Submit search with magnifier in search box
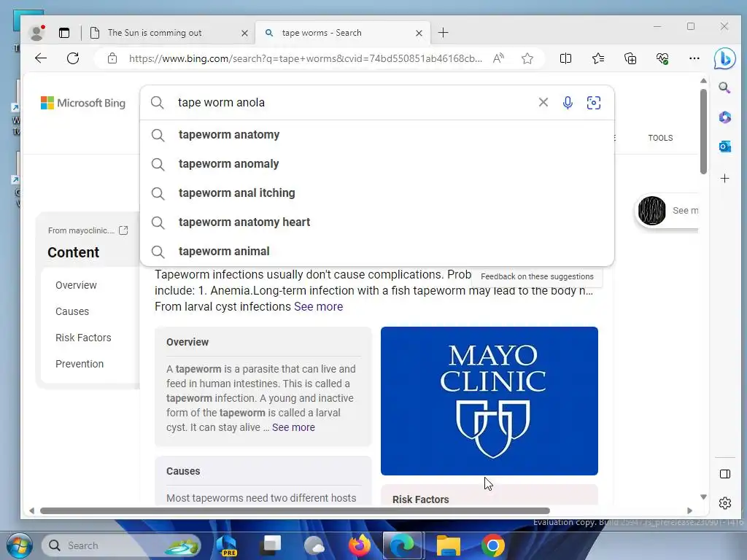This screenshot has width=747, height=560. click(158, 102)
